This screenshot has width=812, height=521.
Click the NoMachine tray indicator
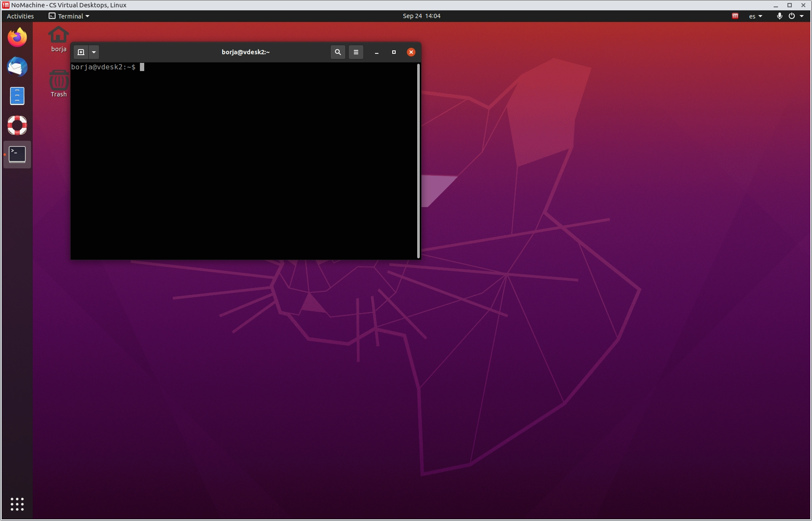tap(735, 16)
